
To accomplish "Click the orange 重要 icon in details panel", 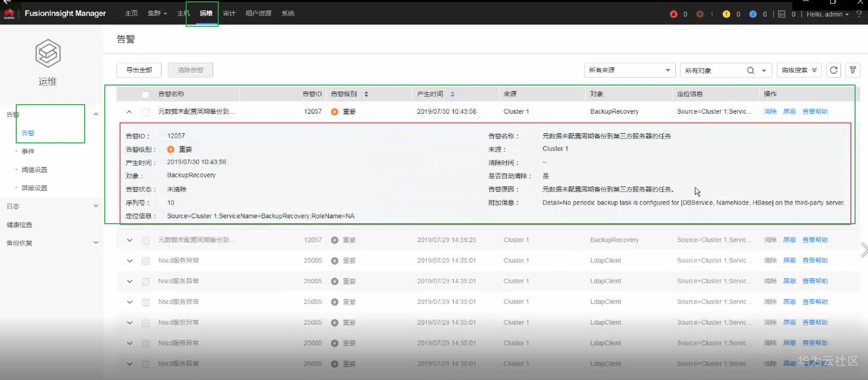I will [171, 150].
